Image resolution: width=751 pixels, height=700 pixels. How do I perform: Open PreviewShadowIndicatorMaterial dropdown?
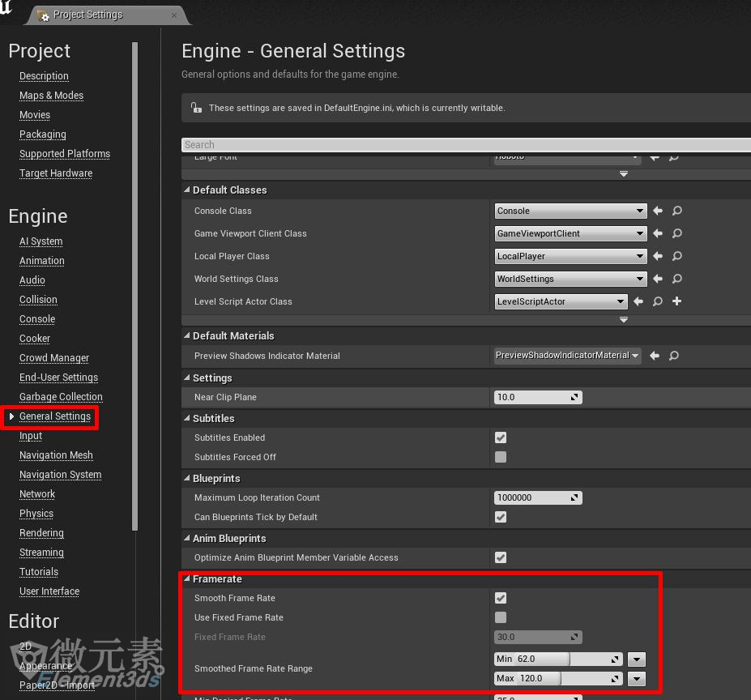[568, 356]
